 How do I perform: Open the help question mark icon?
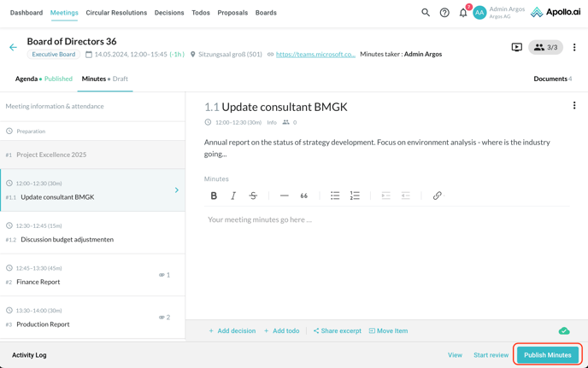coord(444,13)
